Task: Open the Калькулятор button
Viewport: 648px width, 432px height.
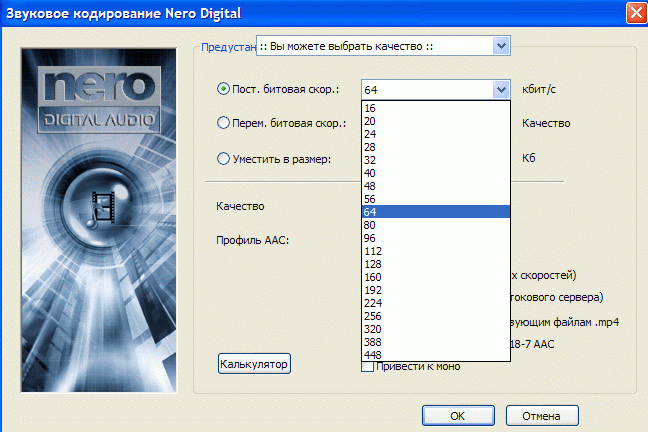Action: 254,364
